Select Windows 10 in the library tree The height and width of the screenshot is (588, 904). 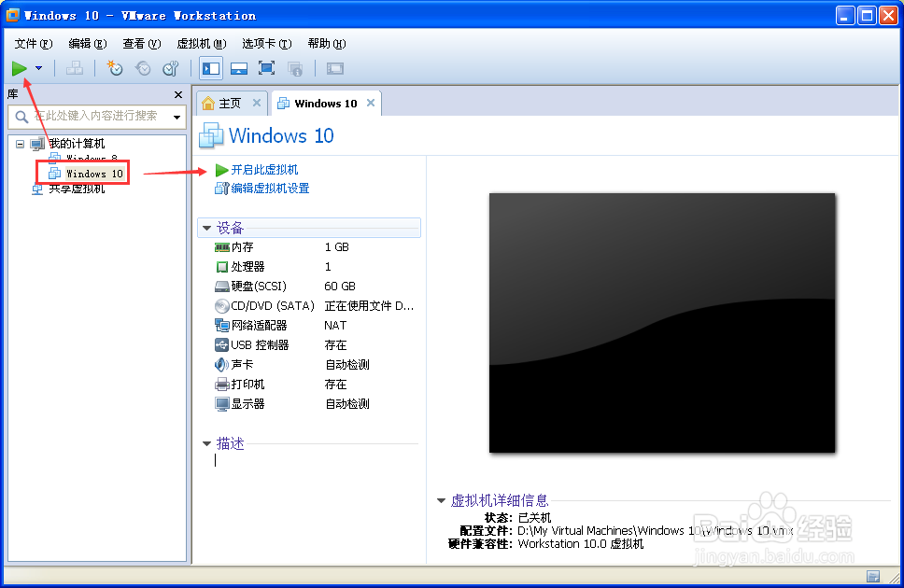pos(94,174)
